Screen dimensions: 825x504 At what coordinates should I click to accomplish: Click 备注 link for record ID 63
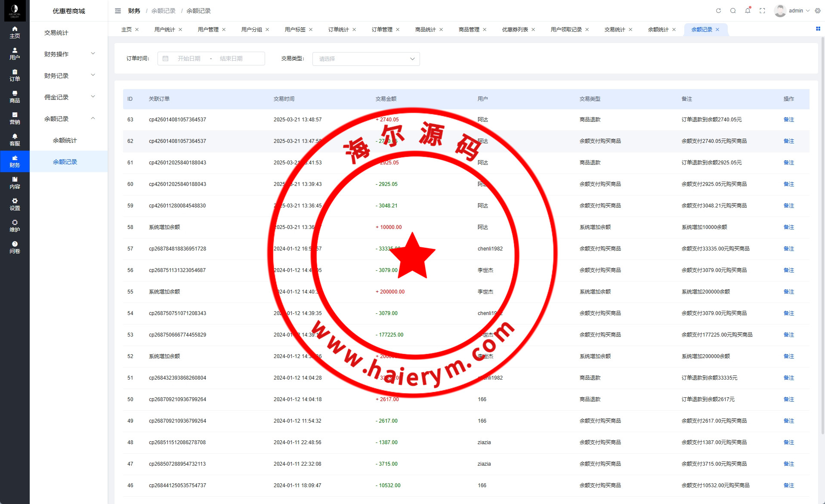coord(788,120)
